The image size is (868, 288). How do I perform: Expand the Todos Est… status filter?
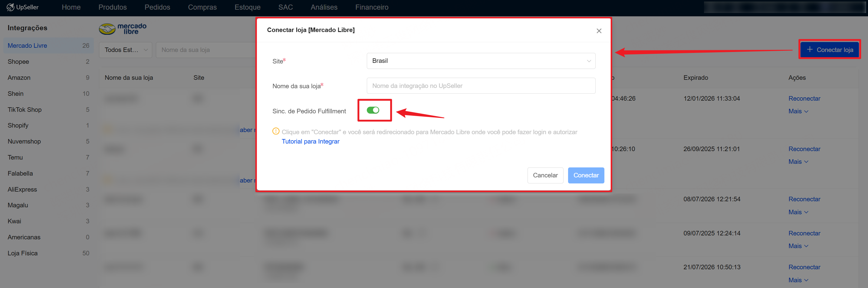tap(125, 50)
